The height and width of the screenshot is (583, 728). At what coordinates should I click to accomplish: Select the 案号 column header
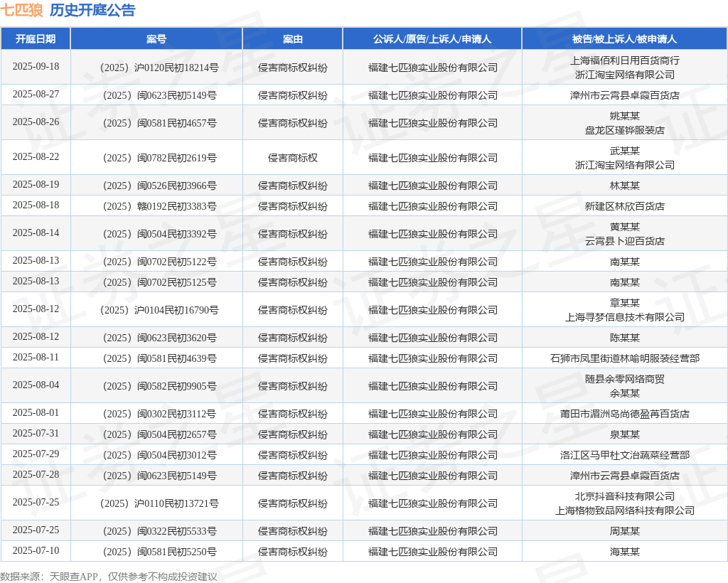click(x=156, y=39)
